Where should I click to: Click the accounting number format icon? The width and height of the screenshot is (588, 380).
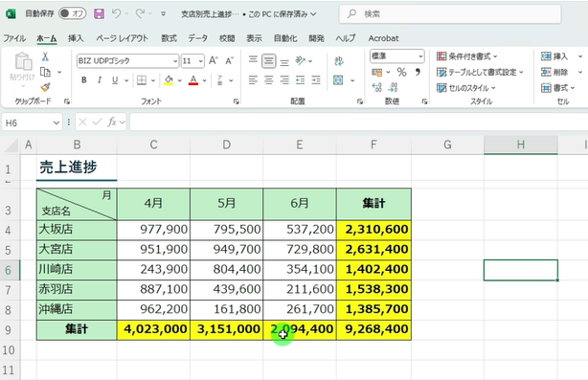click(x=377, y=72)
